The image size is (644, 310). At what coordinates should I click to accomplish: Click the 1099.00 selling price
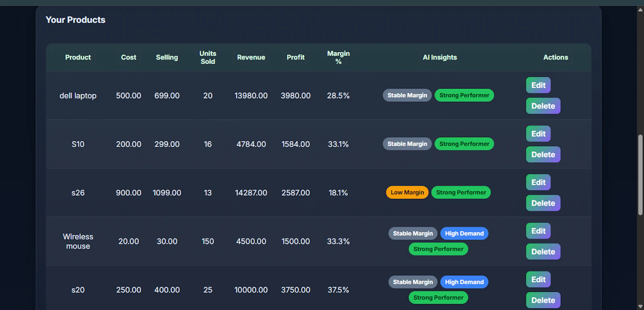[x=167, y=193]
